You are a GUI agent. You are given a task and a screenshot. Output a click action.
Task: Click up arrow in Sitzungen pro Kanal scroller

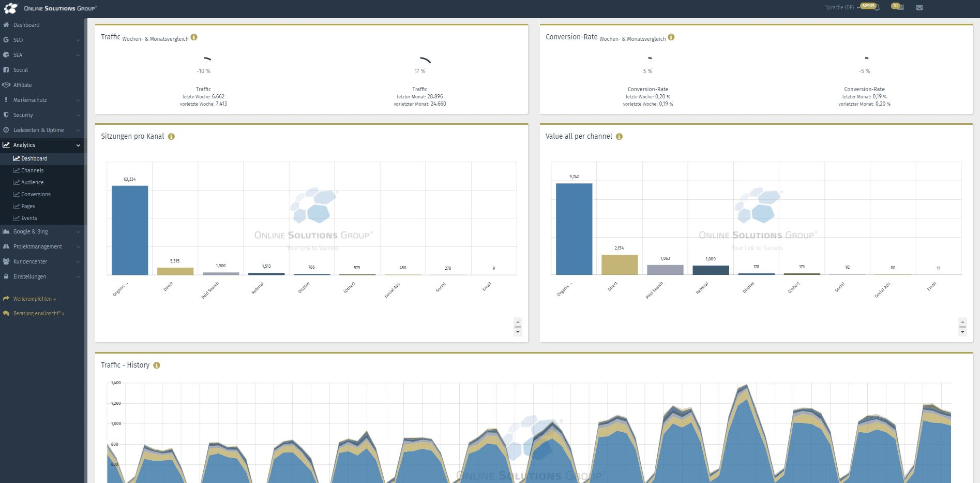518,322
